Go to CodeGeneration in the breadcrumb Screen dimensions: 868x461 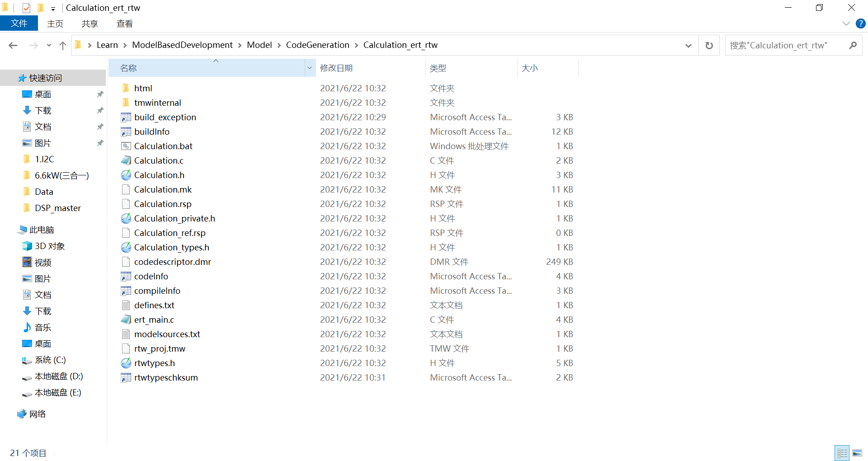pos(318,45)
